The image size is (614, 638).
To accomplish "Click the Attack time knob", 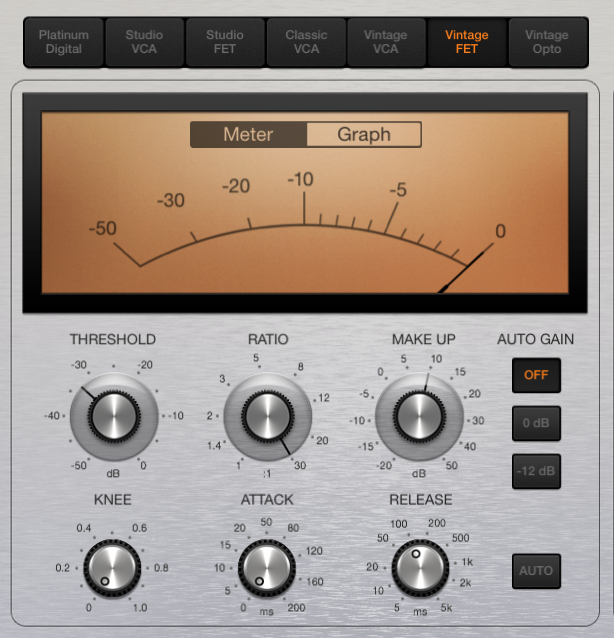I will pos(267,568).
